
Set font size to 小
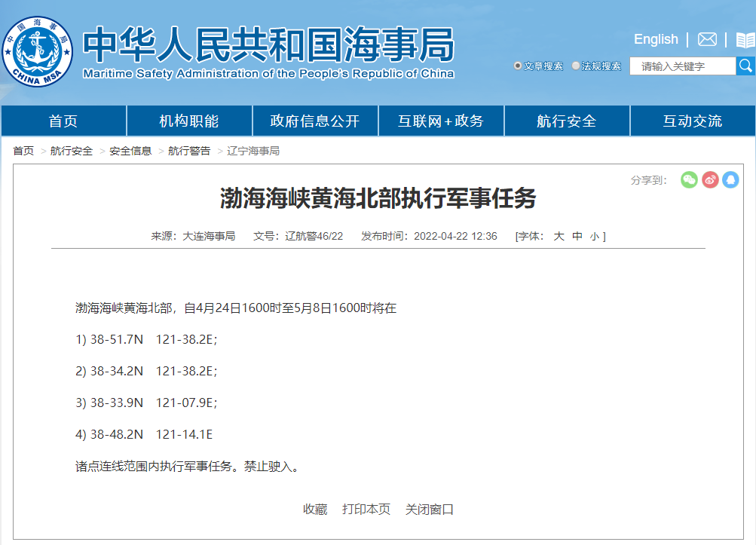tap(594, 236)
